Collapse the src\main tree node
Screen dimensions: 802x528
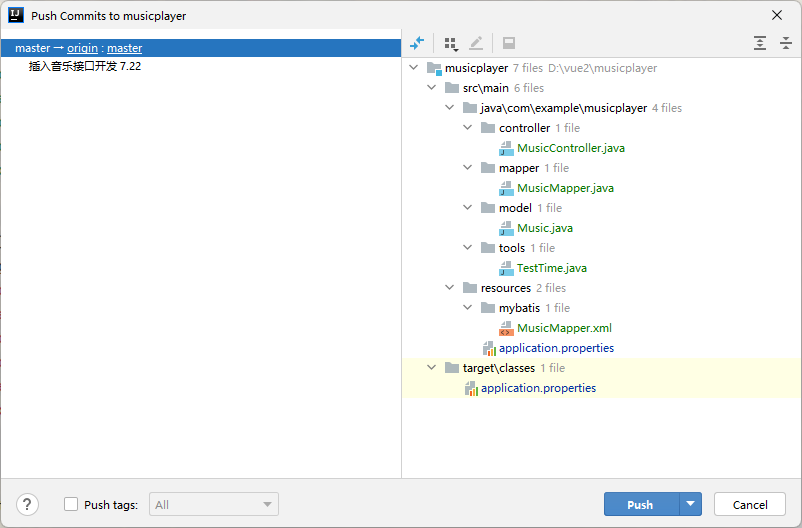tap(432, 87)
